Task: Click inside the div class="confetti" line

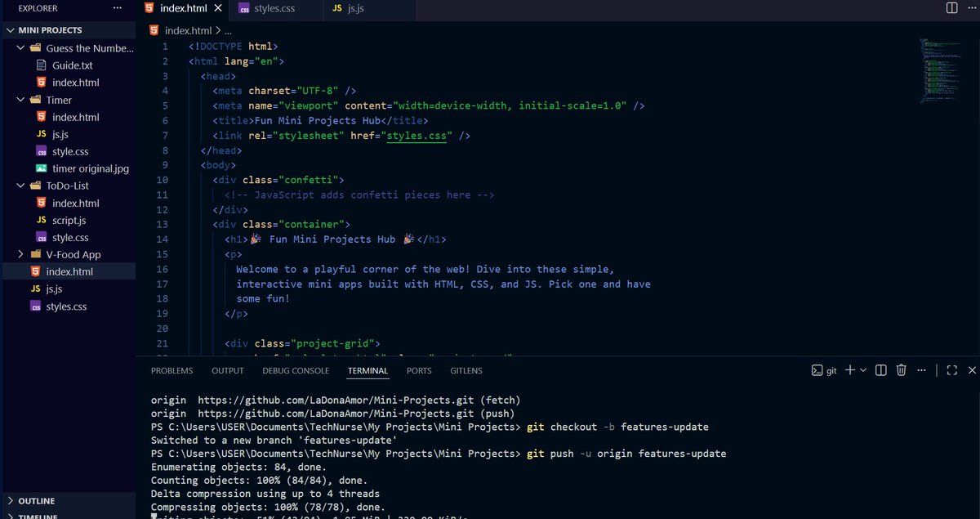Action: tap(278, 180)
